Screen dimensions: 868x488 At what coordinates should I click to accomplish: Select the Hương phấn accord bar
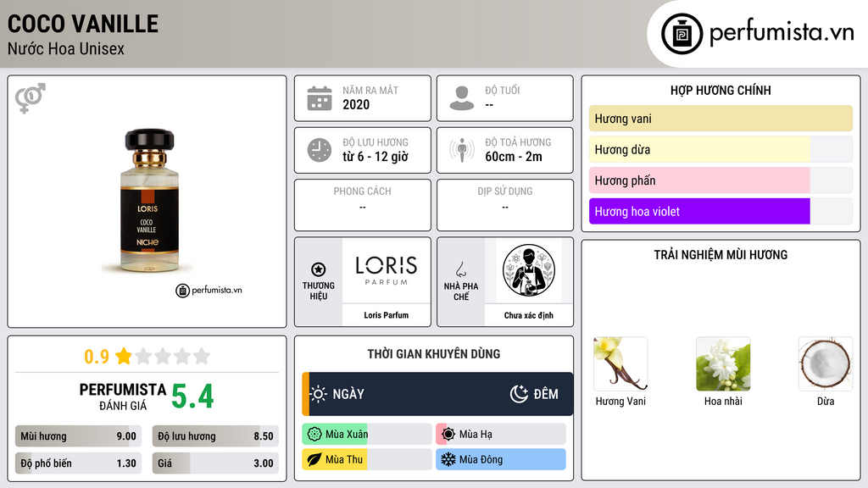(x=721, y=180)
